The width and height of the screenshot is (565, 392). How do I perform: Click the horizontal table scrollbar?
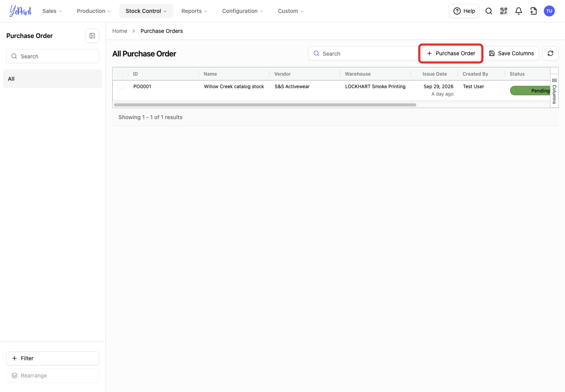coord(265,105)
